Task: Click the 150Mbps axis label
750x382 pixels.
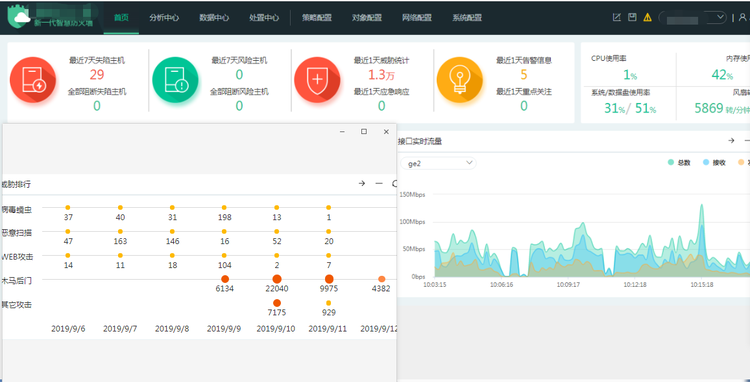Action: click(412, 195)
